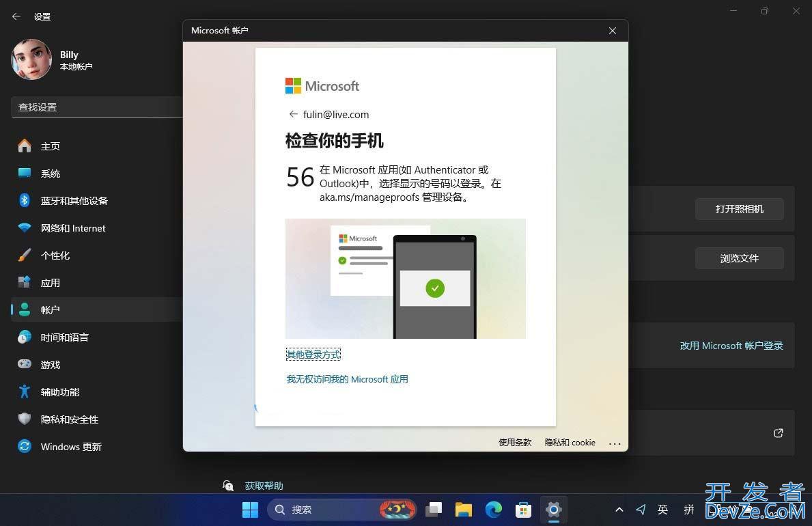Expand hidden system tray icons chevron
This screenshot has width=812, height=526.
[x=619, y=510]
